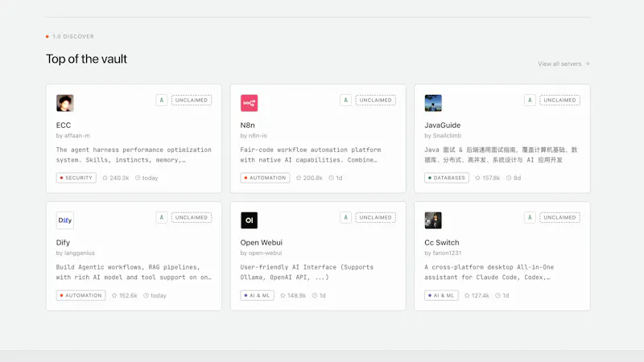Screen dimensions: 644x362
Task: Click the UNCLAIMED badge on Cc Switch card
Action: coord(559,217)
